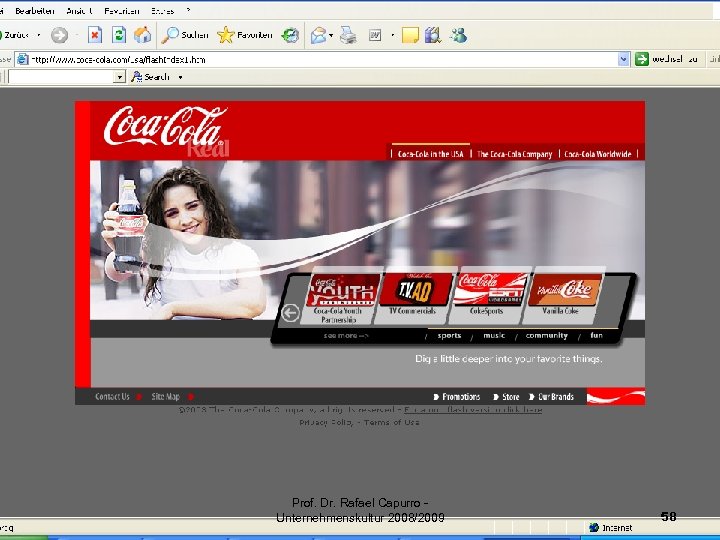Click the forward arrow button
The image size is (720, 540).
pos(59,35)
